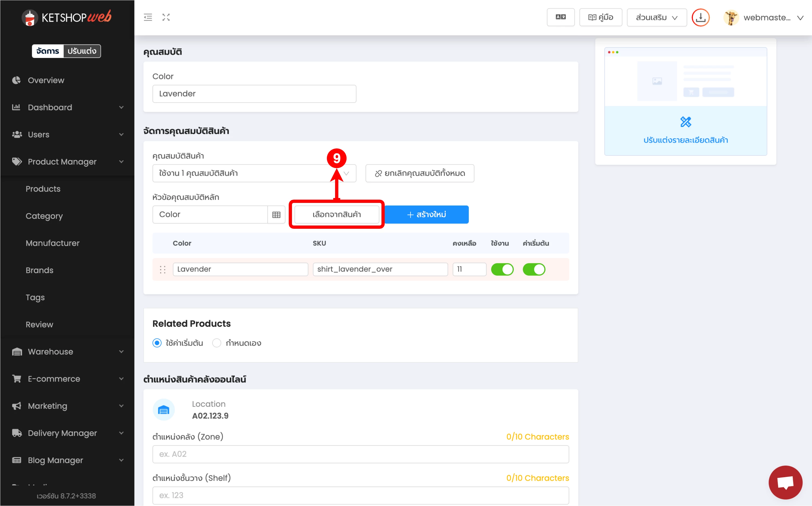Viewport: 812px width, 506px height.
Task: Expand the ส่วนเสริม dropdown menu
Action: point(656,18)
